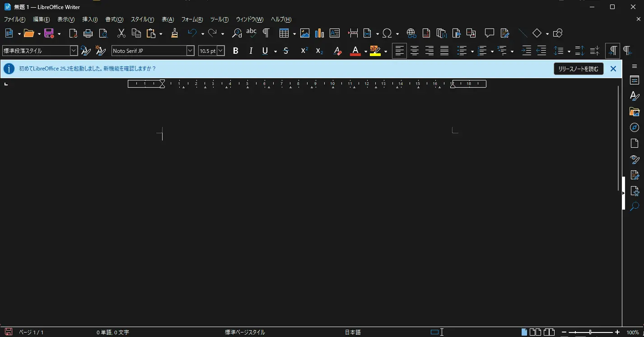Close the blue info notification bar
The height and width of the screenshot is (337, 644).
(x=613, y=69)
